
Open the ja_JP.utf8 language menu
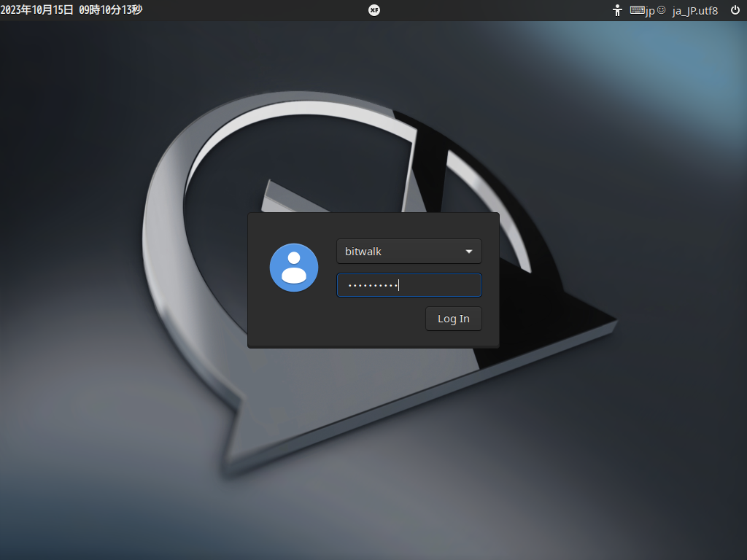[x=694, y=11]
